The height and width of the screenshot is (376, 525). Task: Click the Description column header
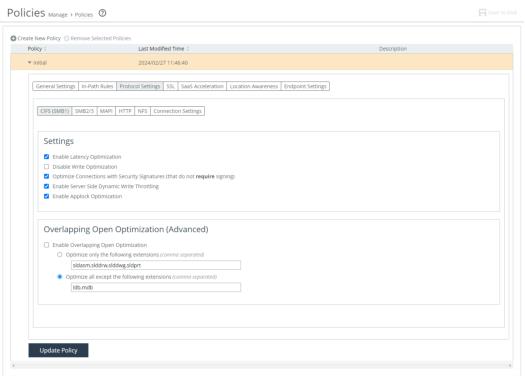tap(393, 49)
